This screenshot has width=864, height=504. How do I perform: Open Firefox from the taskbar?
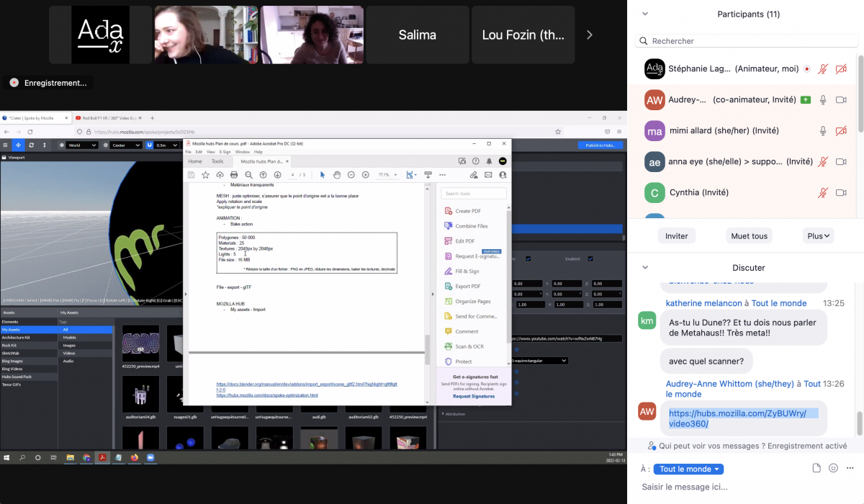pyautogui.click(x=135, y=457)
